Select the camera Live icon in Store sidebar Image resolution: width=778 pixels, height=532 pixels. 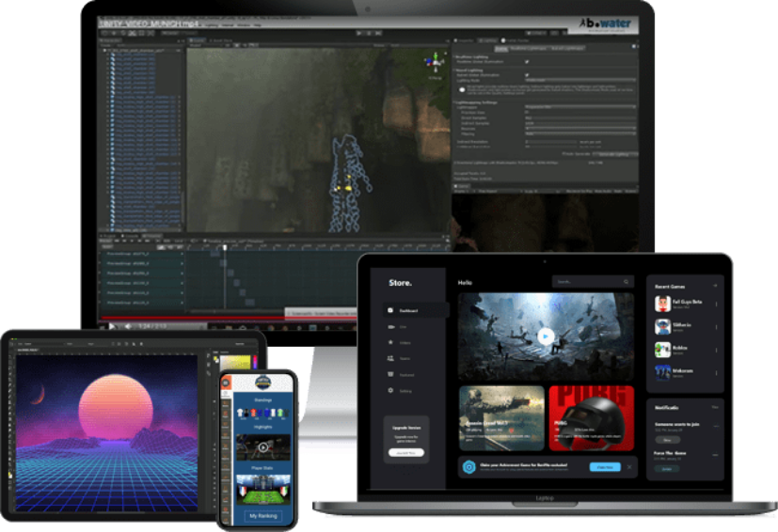tap(390, 327)
